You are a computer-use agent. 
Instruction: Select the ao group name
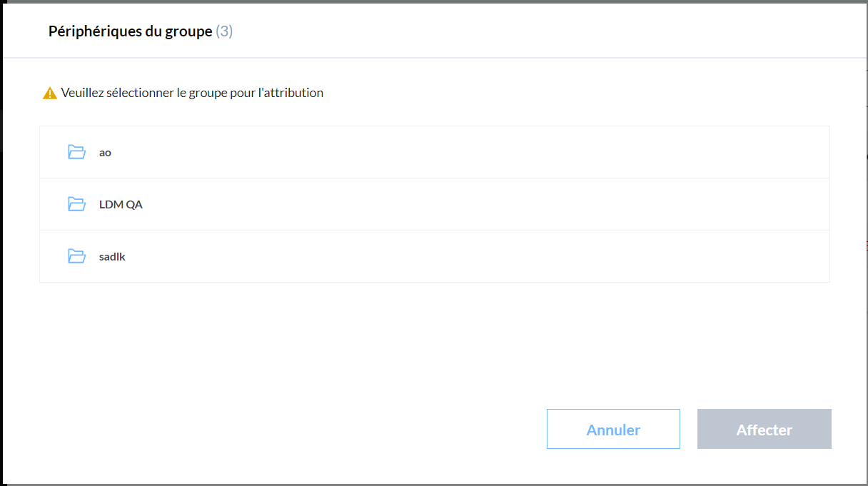click(105, 153)
